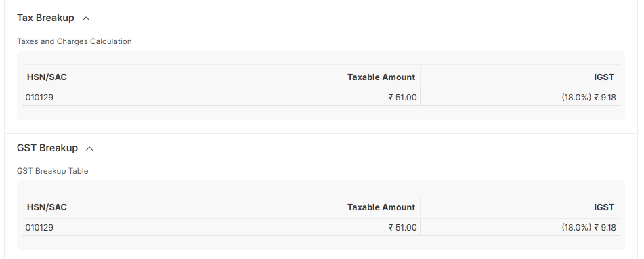
Task: Click Taxable Amount header in GST Breakup Table
Action: (381, 207)
